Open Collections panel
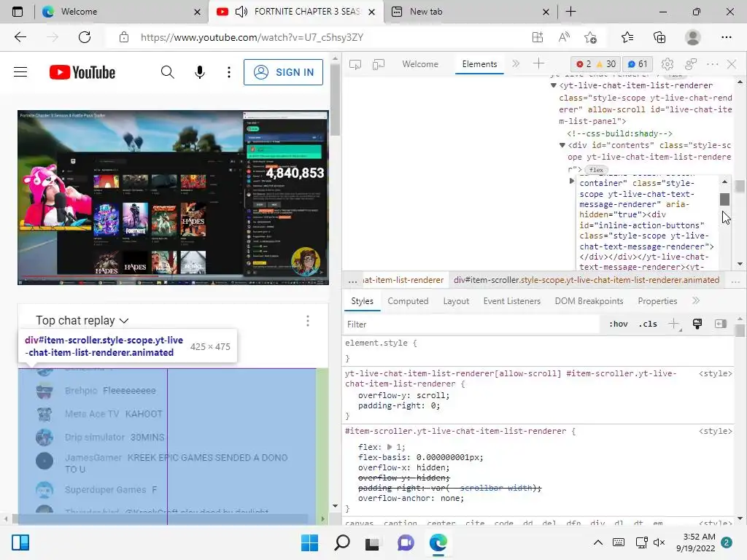The image size is (747, 560). [x=659, y=37]
